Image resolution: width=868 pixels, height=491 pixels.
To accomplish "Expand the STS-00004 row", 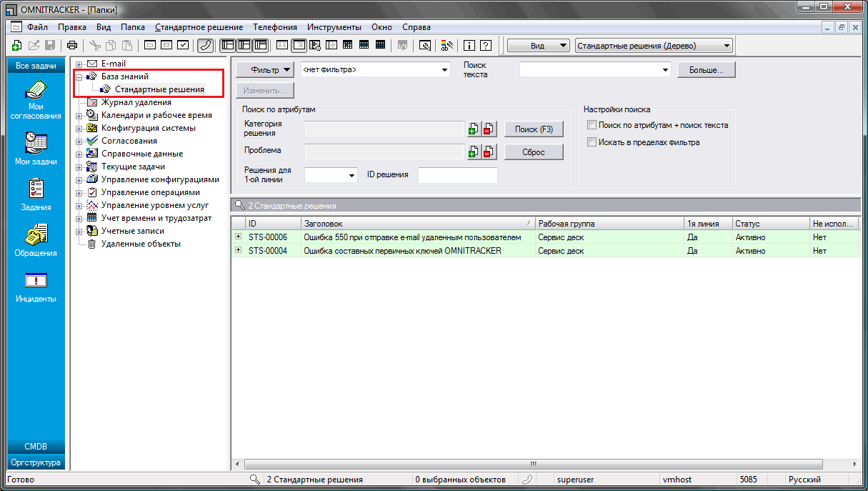I will (239, 251).
